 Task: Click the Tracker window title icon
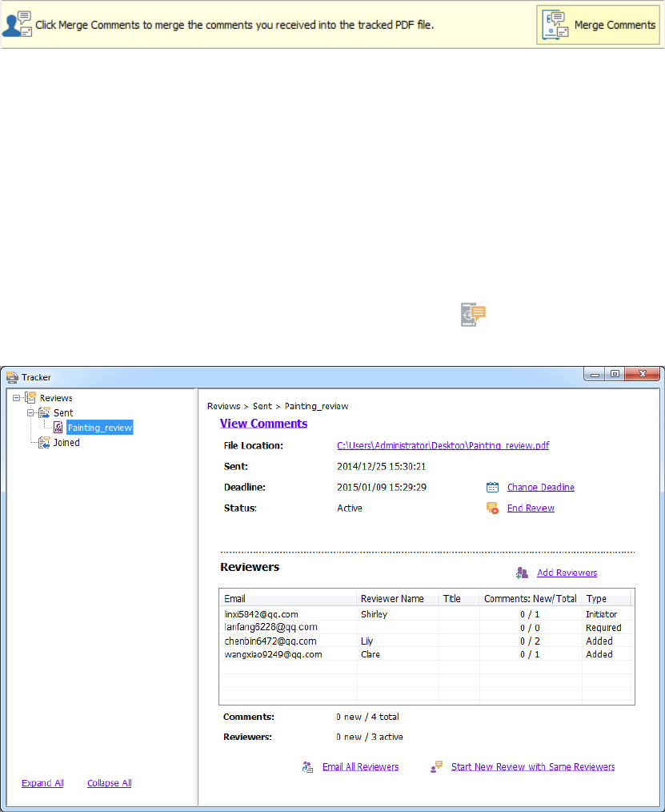13,377
